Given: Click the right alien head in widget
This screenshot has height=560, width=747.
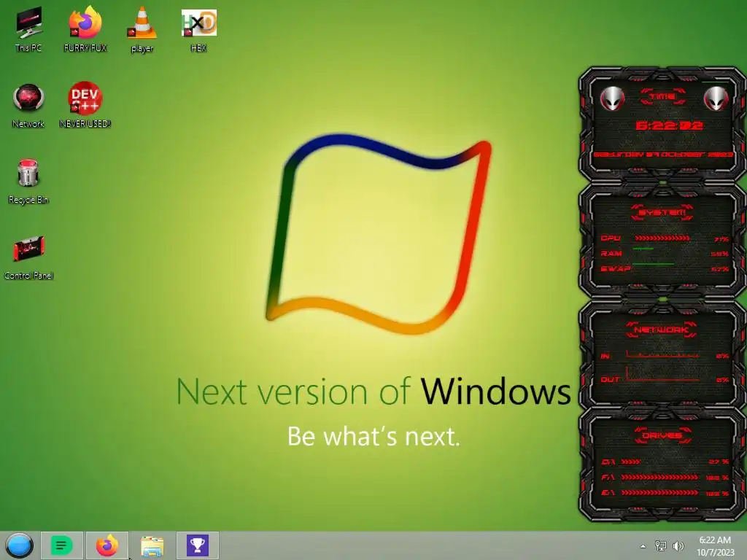Looking at the screenshot, I should 716,98.
